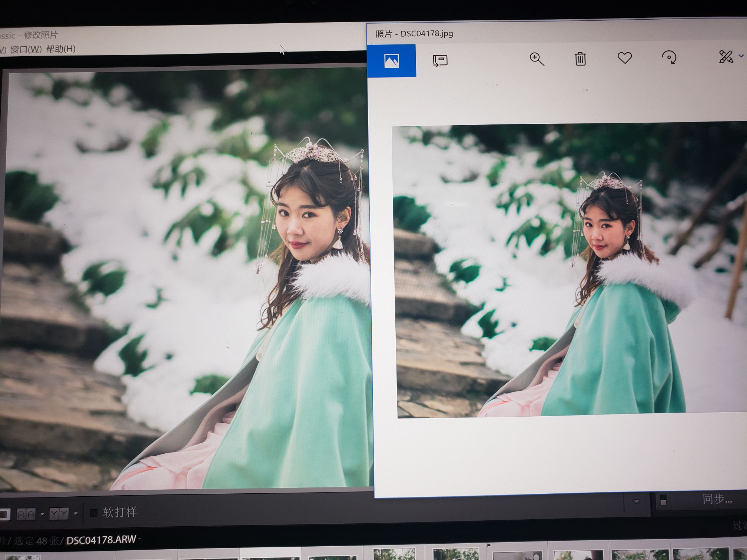Select the YY before/after view button
747x560 pixels.
[x=59, y=514]
